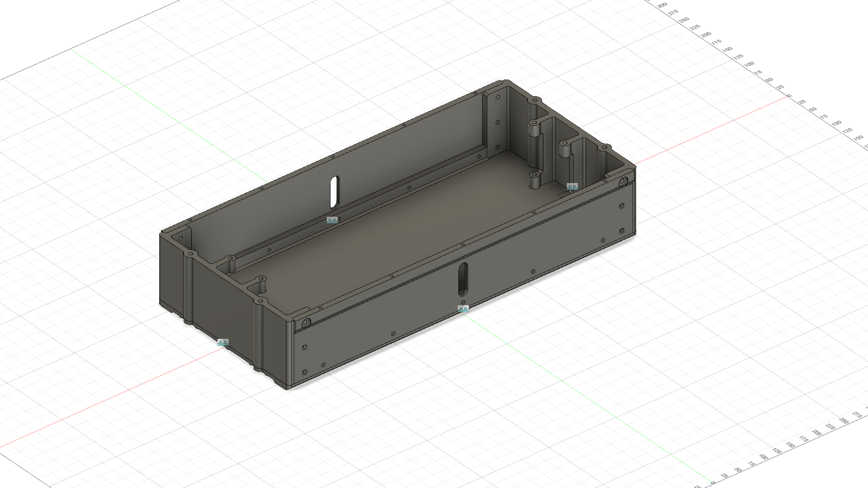Viewport: 868px width, 488px height.
Task: Click the joint glyph on the red axis at the enclosure's left corner
Action: pos(223,342)
